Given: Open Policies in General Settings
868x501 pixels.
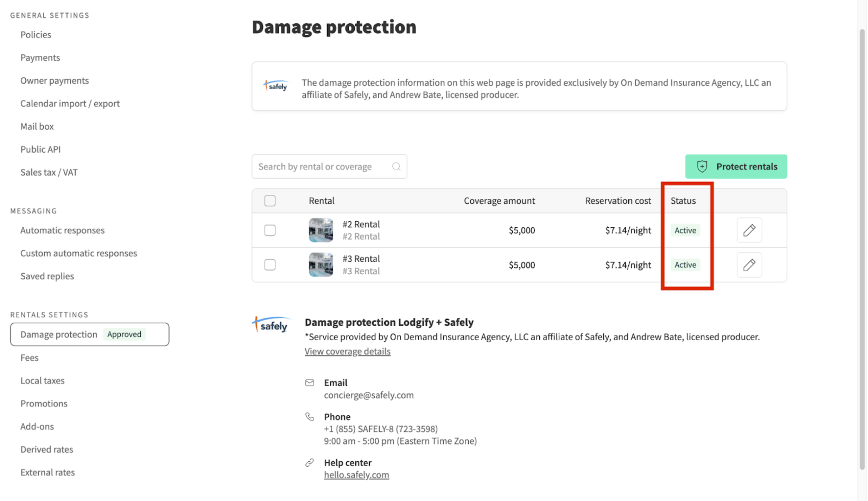Looking at the screenshot, I should (36, 35).
